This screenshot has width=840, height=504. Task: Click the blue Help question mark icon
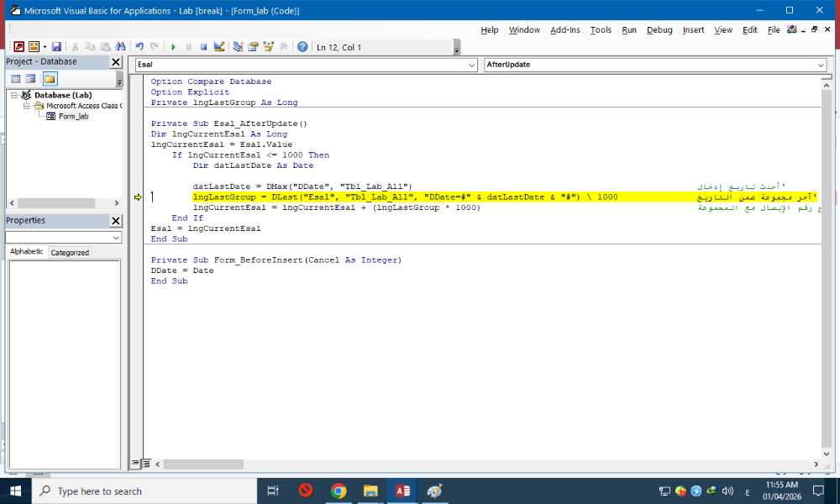302,47
